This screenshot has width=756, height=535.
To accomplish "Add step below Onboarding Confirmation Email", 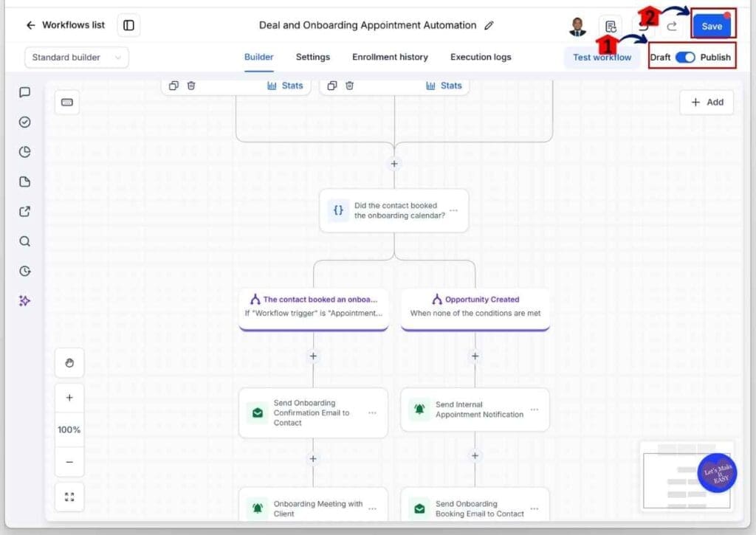I will 313,459.
